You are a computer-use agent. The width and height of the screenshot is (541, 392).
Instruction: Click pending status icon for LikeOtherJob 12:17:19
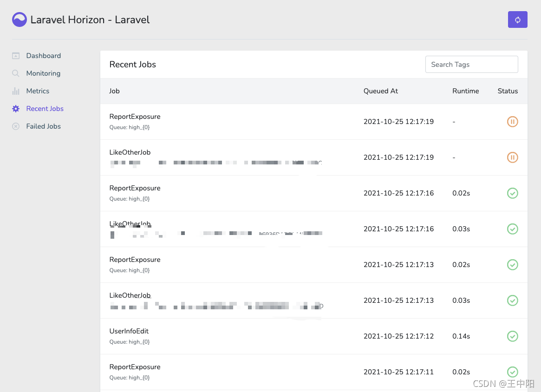(512, 157)
